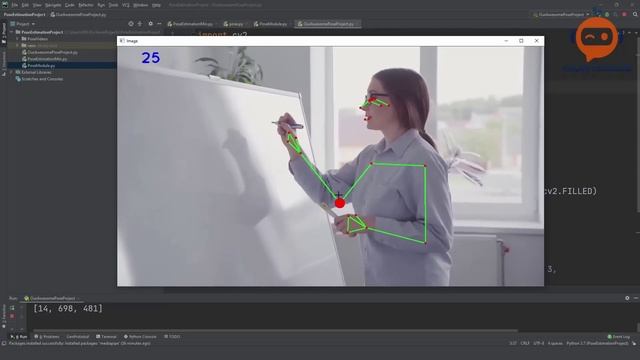640x360 pixels.
Task: Switch to the PoseModule.py editor tab
Action: [270, 24]
